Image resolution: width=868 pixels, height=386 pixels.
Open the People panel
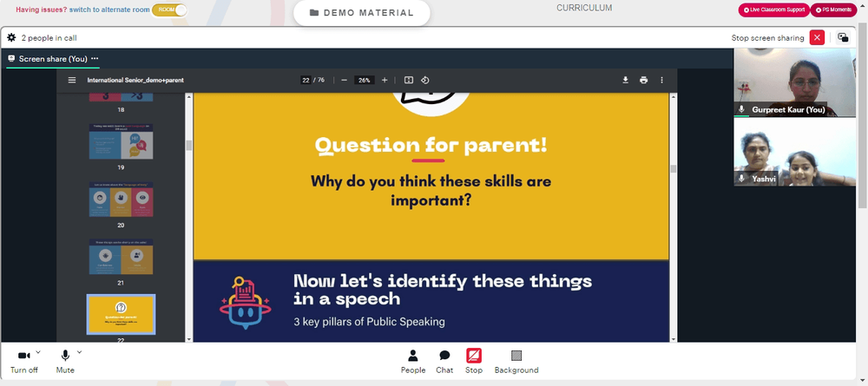click(413, 362)
